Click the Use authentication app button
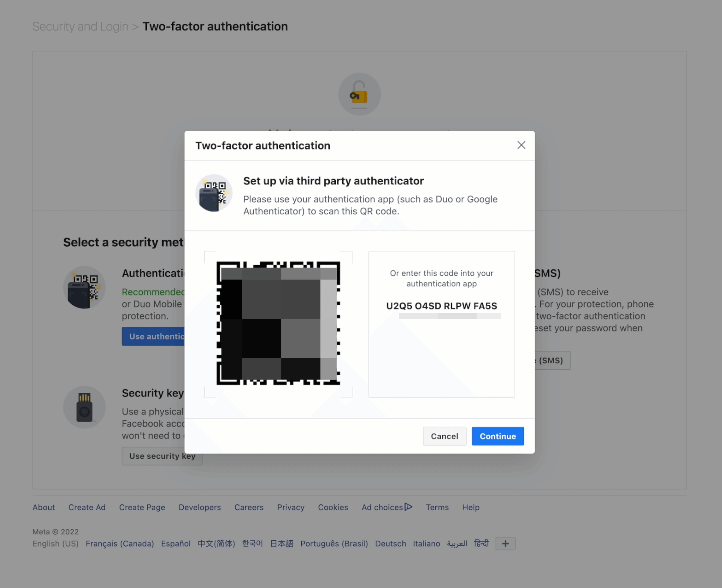This screenshot has height=588, width=722. click(x=153, y=336)
